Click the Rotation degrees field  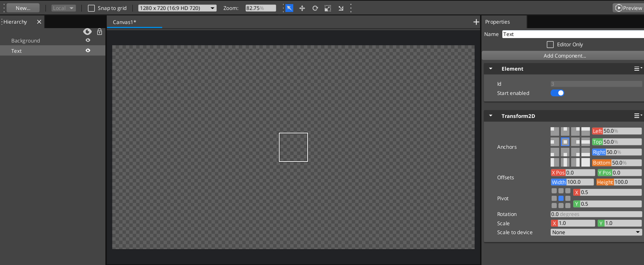pyautogui.click(x=596, y=214)
